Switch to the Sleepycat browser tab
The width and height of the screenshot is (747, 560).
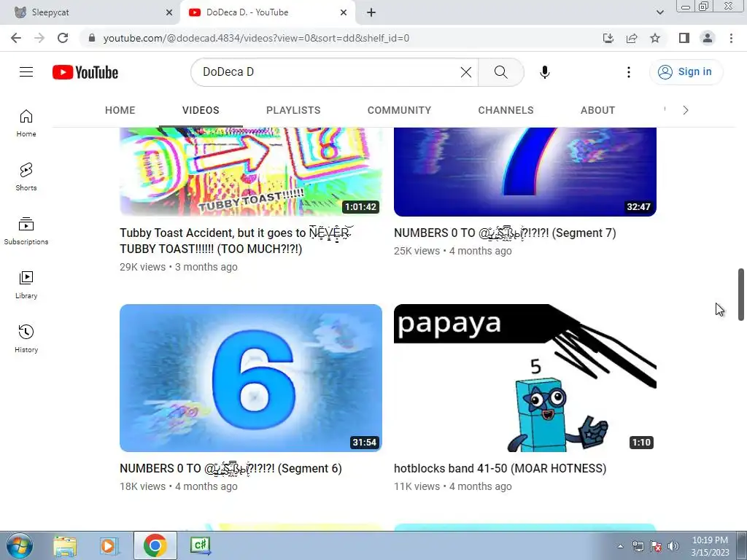(x=90, y=12)
